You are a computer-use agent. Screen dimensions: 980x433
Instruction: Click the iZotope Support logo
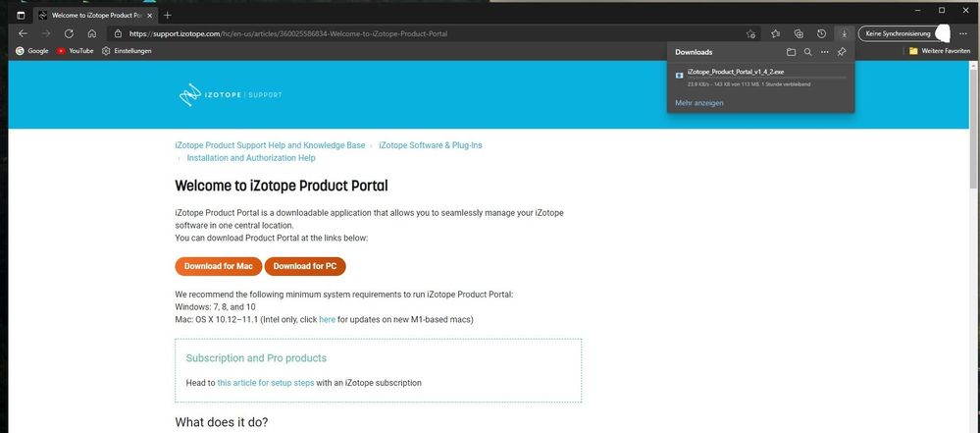click(230, 94)
